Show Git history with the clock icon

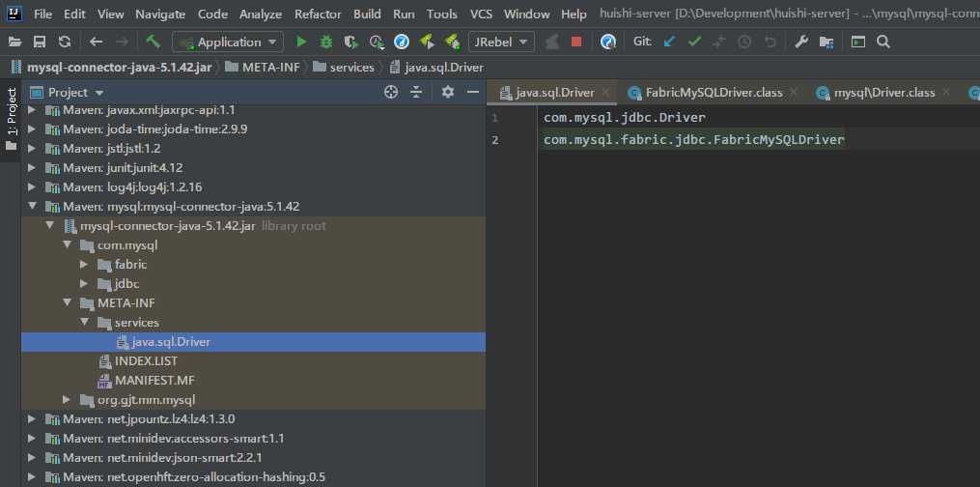(744, 42)
